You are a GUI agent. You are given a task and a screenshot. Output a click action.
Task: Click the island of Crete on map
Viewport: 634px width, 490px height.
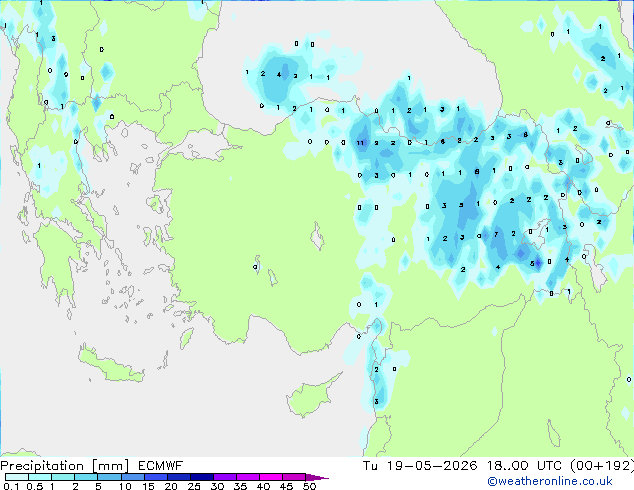(110, 366)
